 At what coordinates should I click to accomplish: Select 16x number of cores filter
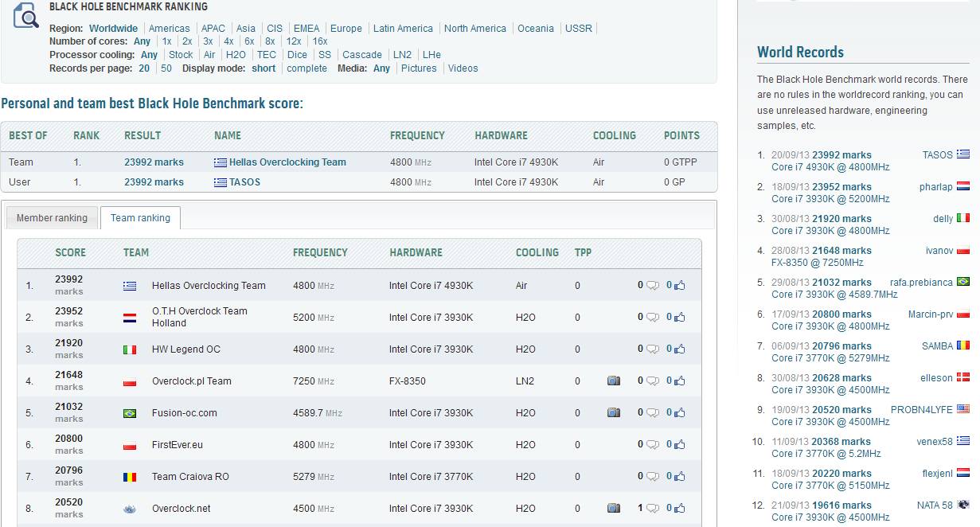click(320, 41)
